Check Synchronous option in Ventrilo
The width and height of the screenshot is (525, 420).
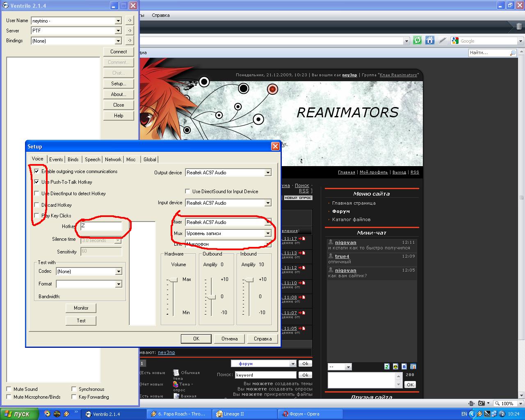[x=74, y=389]
